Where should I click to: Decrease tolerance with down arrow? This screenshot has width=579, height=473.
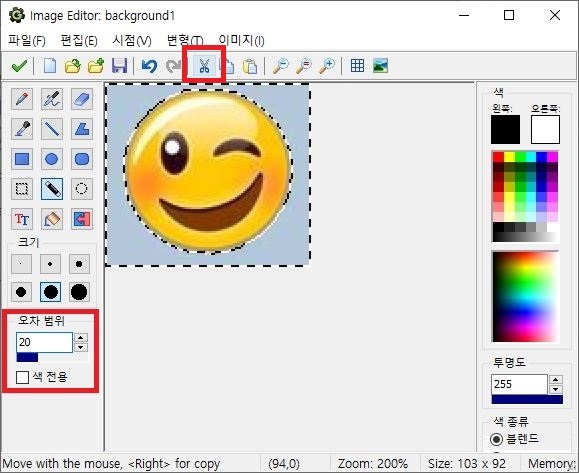(x=81, y=347)
